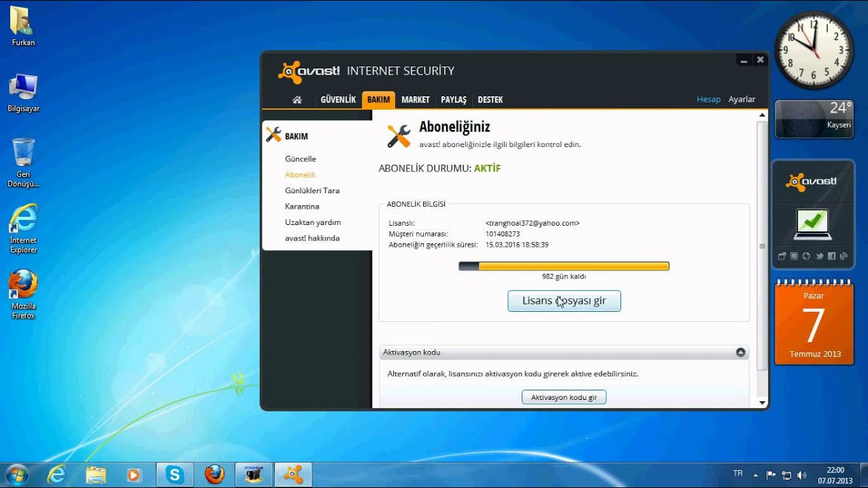The height and width of the screenshot is (488, 868).
Task: Click expiry date 15.03.2016 18:58:39
Action: (x=517, y=245)
